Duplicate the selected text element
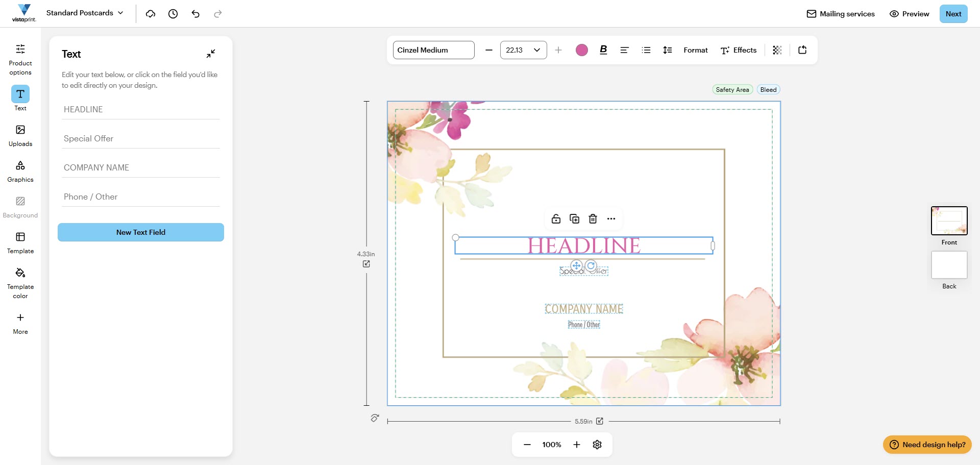The height and width of the screenshot is (465, 980). tap(575, 219)
